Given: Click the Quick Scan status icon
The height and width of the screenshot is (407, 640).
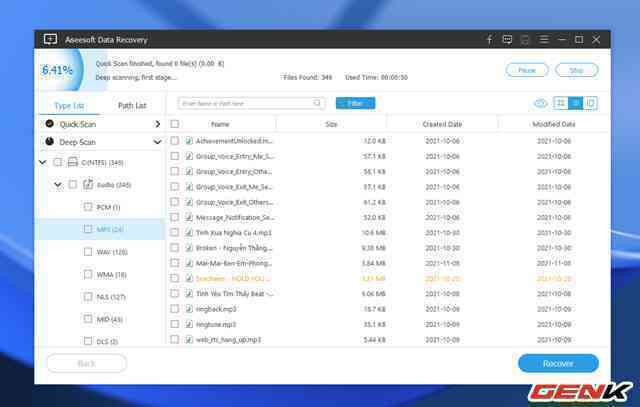Looking at the screenshot, I should [x=50, y=124].
